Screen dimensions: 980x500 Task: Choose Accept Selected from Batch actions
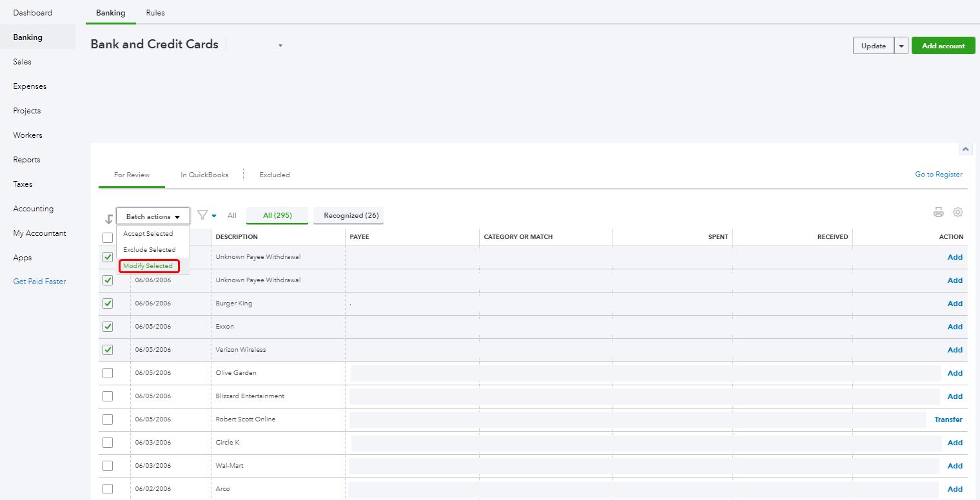[x=148, y=234]
